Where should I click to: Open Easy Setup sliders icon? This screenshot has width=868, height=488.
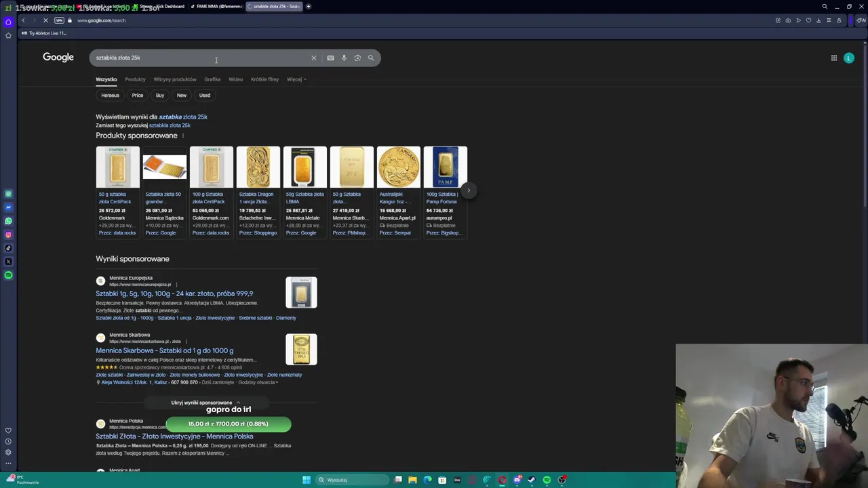click(829, 20)
